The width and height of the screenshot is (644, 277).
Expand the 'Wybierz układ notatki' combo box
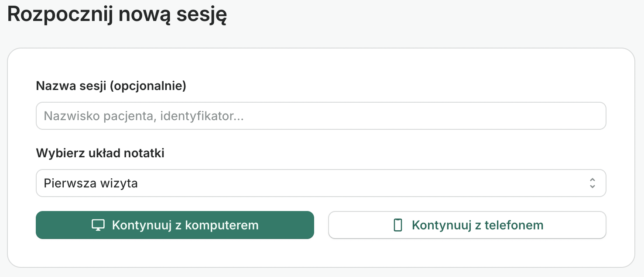click(x=321, y=183)
